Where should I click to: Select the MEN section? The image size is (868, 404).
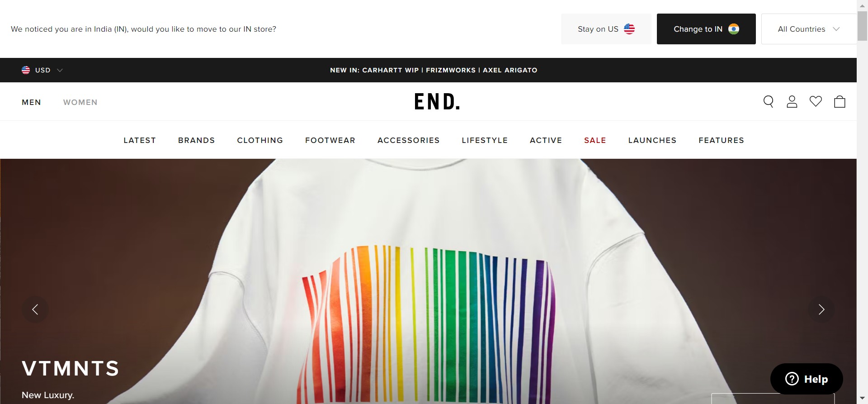coord(31,102)
